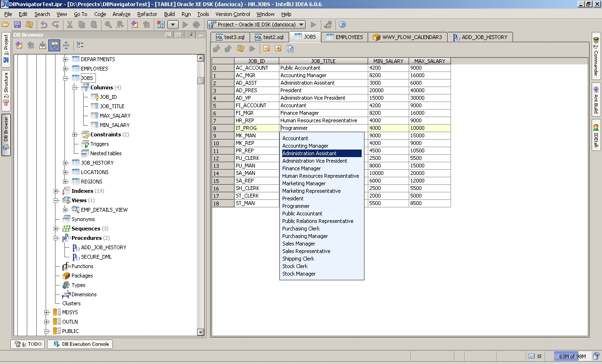Open the IDEtalk side tool button

point(596,135)
